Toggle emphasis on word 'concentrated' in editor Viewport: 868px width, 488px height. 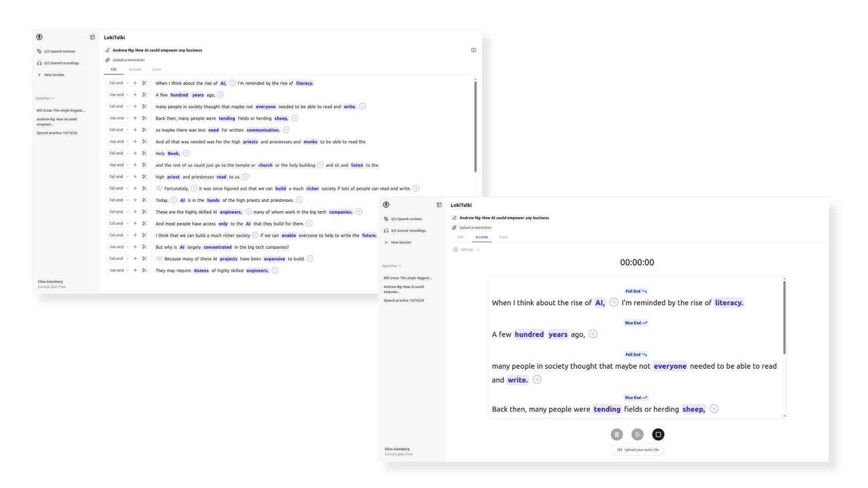pyautogui.click(x=218, y=247)
